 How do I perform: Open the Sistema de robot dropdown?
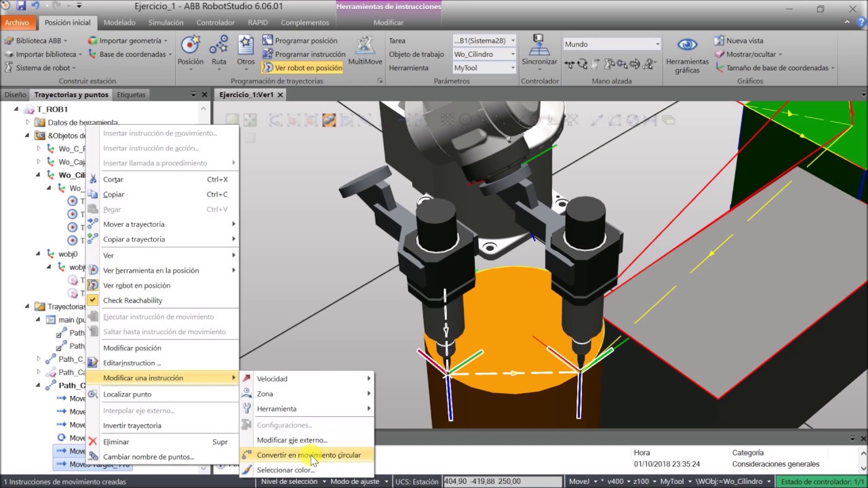(41, 68)
